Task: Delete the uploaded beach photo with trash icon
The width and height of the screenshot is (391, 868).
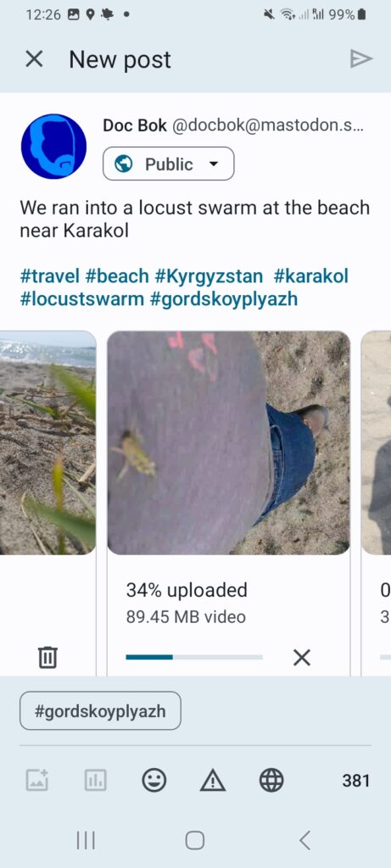Action: (x=47, y=657)
